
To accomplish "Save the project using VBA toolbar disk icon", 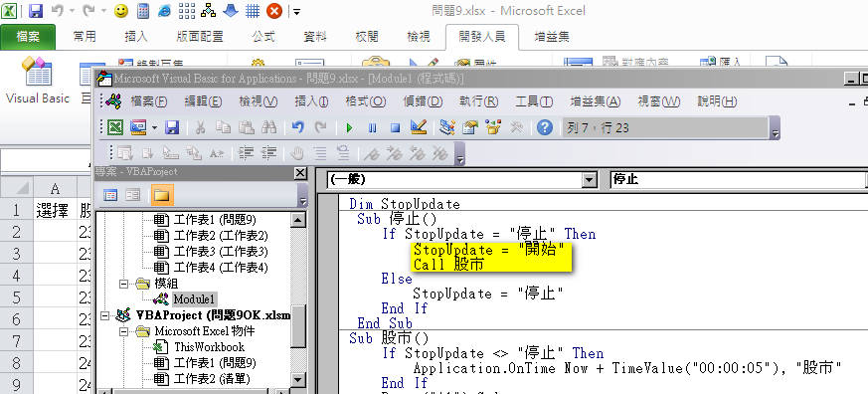I will pos(172,128).
